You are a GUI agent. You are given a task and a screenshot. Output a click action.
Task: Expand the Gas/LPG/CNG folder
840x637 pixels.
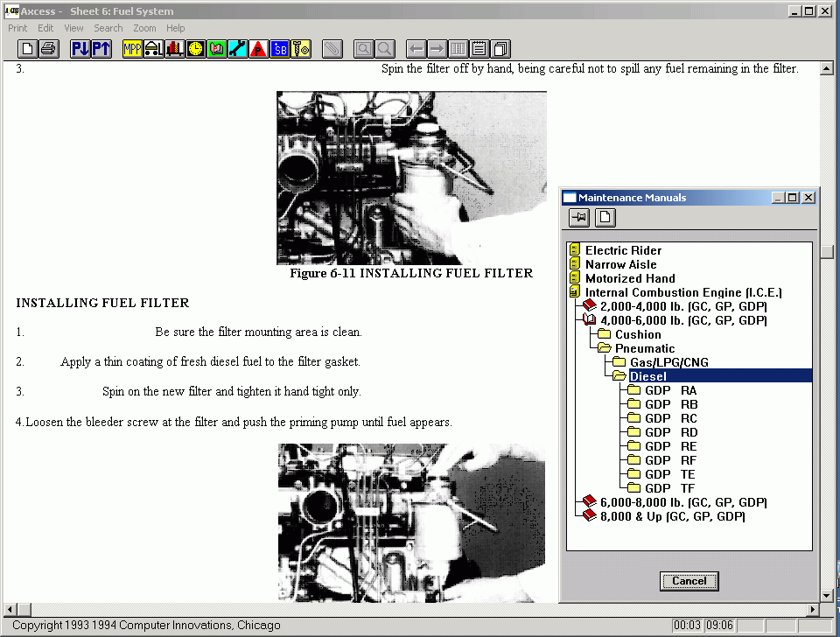pos(619,361)
